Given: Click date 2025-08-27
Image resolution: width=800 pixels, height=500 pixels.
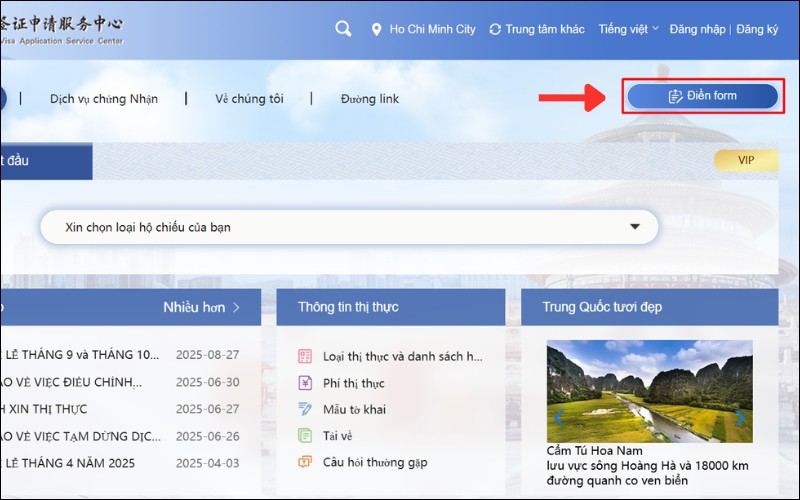Looking at the screenshot, I should [207, 355].
